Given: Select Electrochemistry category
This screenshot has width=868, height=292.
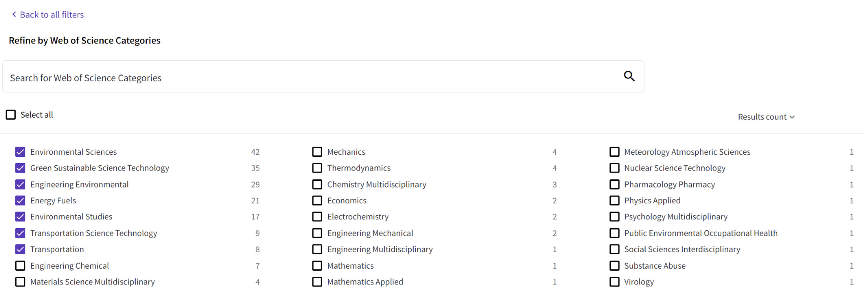Looking at the screenshot, I should point(317,217).
